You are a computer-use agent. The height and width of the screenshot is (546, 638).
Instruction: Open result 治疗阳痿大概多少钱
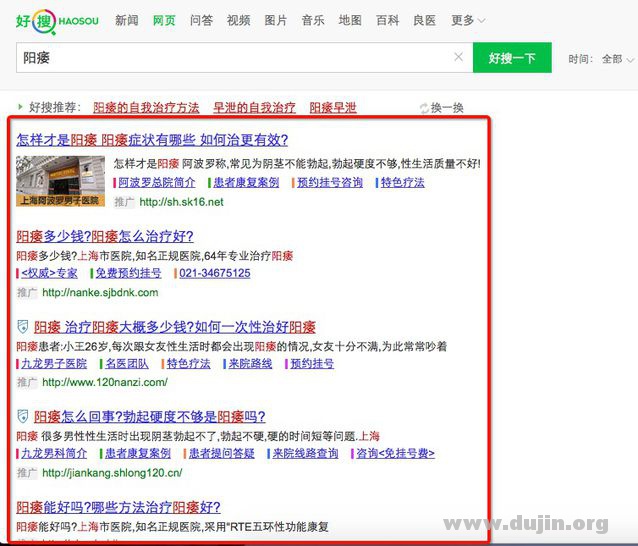click(175, 327)
